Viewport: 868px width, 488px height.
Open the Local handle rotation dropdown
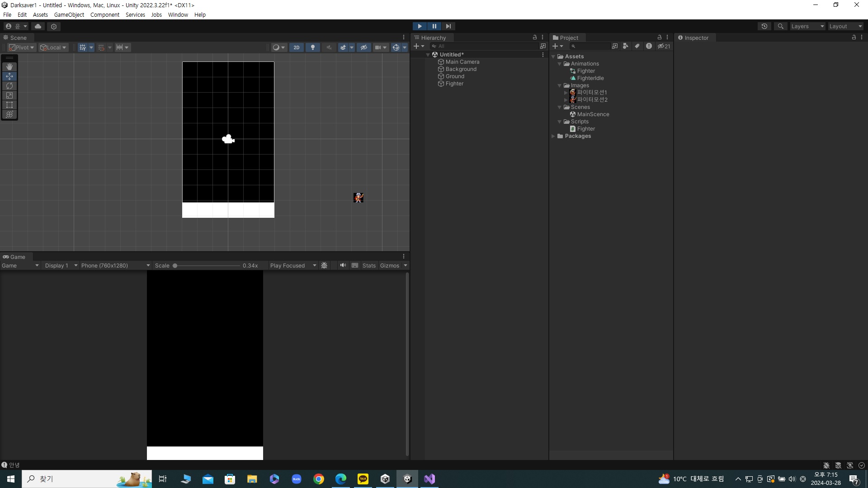[53, 47]
